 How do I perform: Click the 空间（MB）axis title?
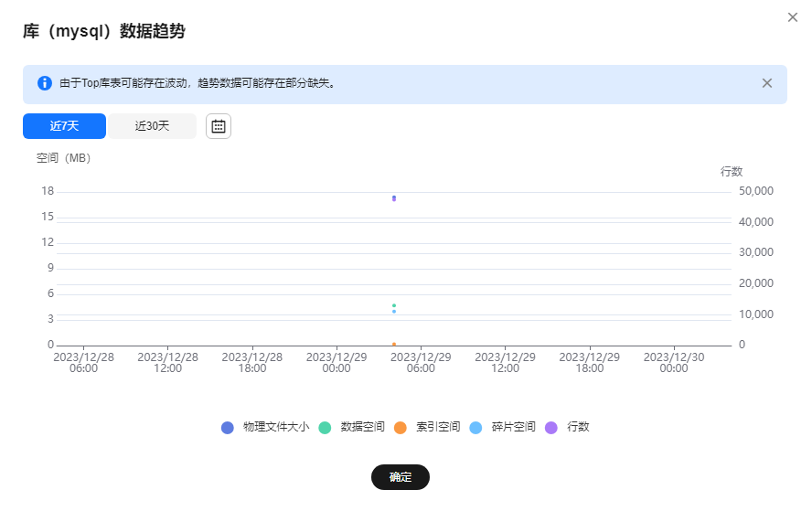point(63,158)
